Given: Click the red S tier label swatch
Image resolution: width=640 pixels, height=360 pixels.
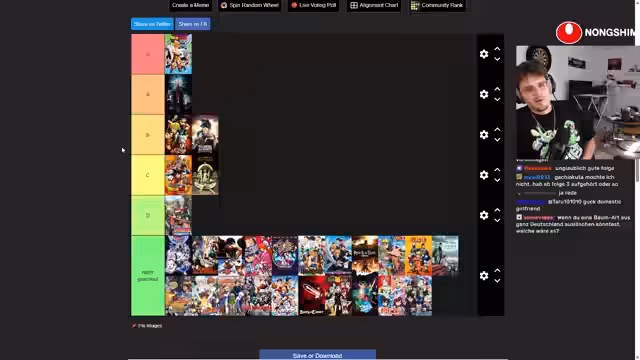Looking at the screenshot, I should [x=148, y=54].
